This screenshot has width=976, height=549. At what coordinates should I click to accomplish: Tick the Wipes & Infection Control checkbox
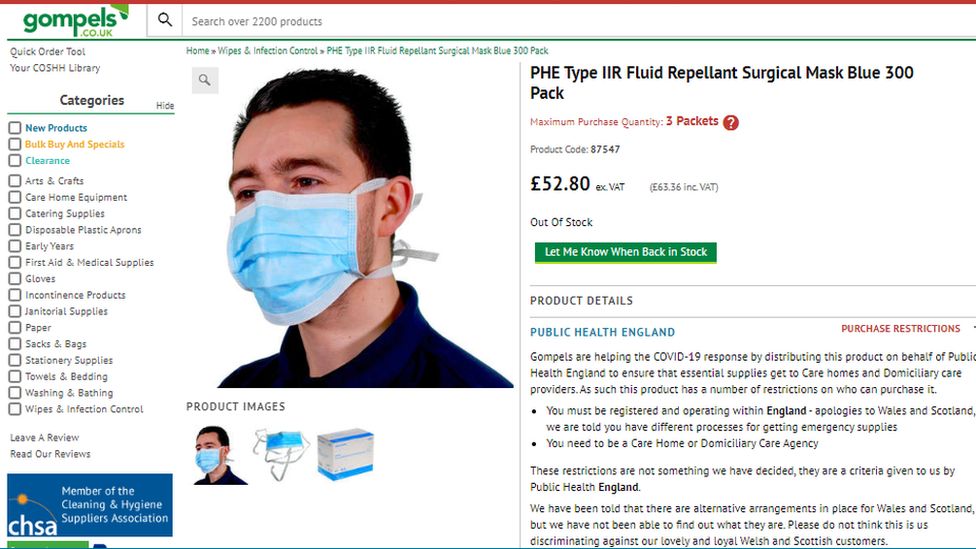pyautogui.click(x=15, y=409)
